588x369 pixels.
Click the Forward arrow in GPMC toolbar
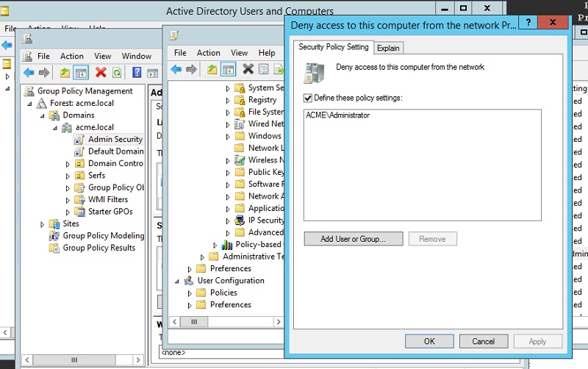(44, 72)
